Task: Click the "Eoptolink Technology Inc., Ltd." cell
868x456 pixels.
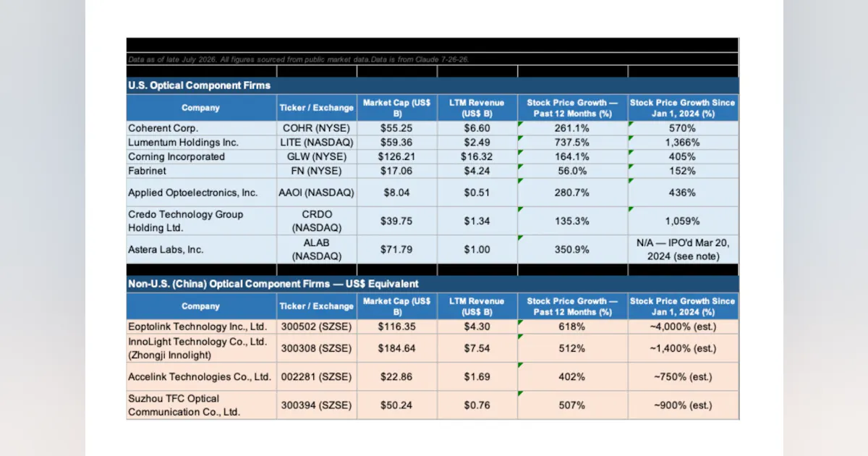Action: coord(201,326)
